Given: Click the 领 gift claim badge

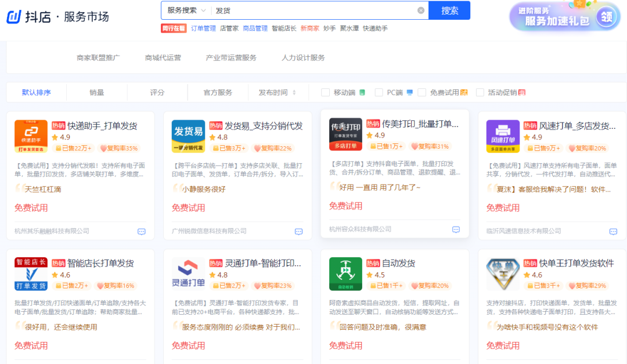Looking at the screenshot, I should click(x=607, y=17).
